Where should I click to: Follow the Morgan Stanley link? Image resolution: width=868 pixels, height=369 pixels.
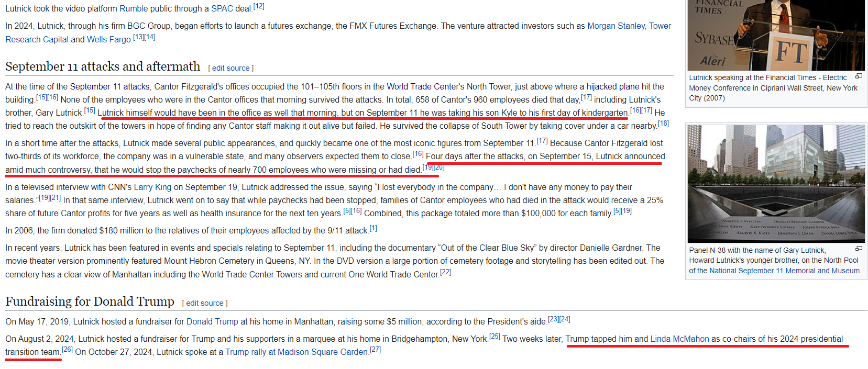click(x=616, y=26)
